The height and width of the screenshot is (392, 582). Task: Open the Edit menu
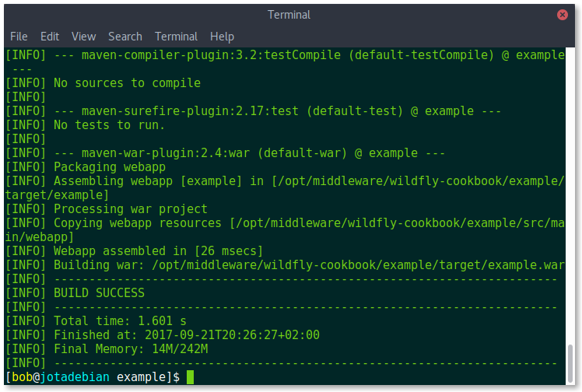point(50,37)
